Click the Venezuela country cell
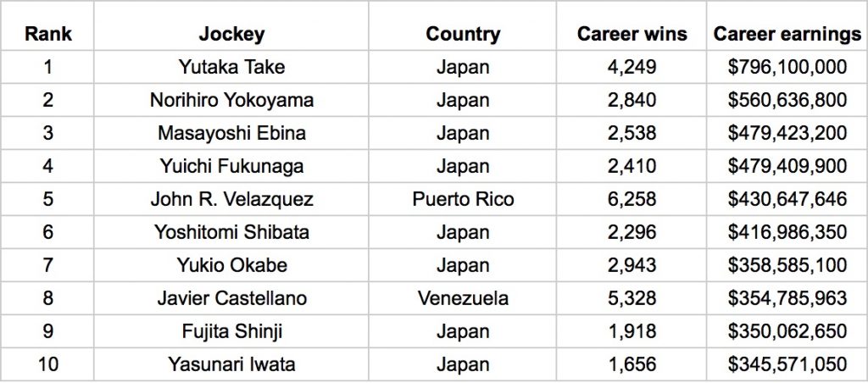This screenshot has height=383, width=868. pos(463,298)
